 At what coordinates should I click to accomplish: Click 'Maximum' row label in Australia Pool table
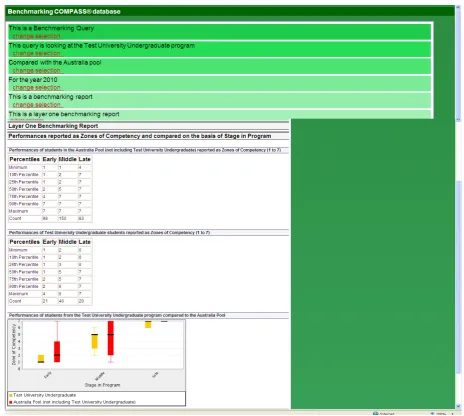(x=18, y=211)
